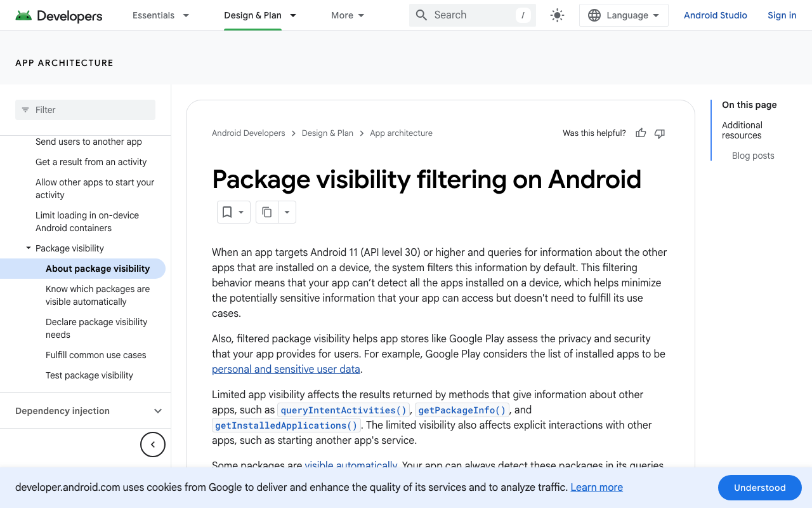Select Get a result from an activity
This screenshot has height=508, width=812.
pos(91,162)
